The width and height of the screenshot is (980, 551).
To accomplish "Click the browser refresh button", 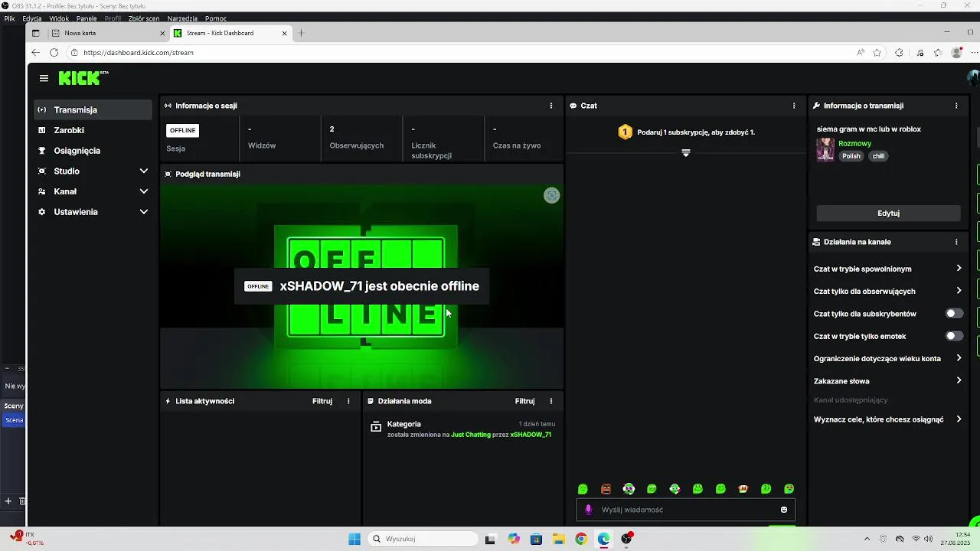I will click(x=54, y=53).
